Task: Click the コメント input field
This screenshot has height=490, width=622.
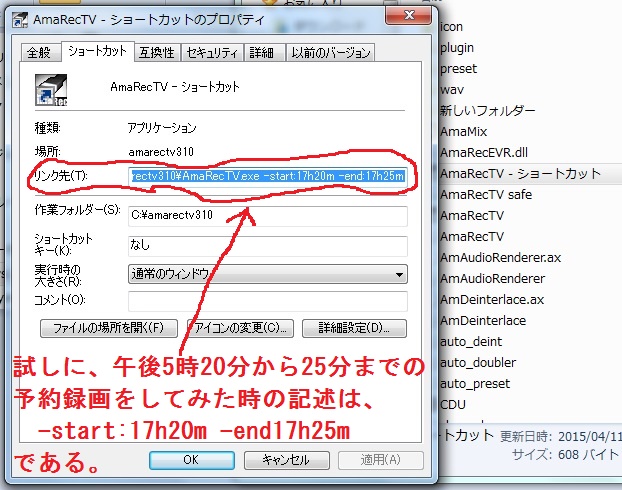Action: pyautogui.click(x=268, y=301)
